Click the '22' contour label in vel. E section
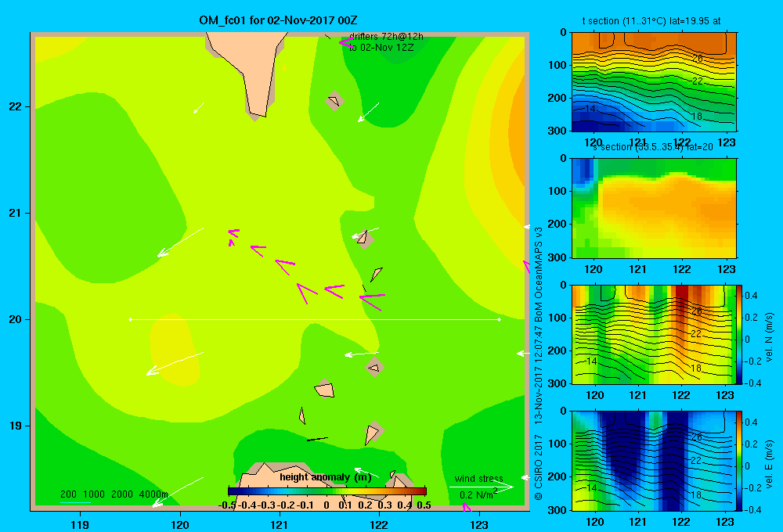This screenshot has width=783, height=532. pos(695,460)
